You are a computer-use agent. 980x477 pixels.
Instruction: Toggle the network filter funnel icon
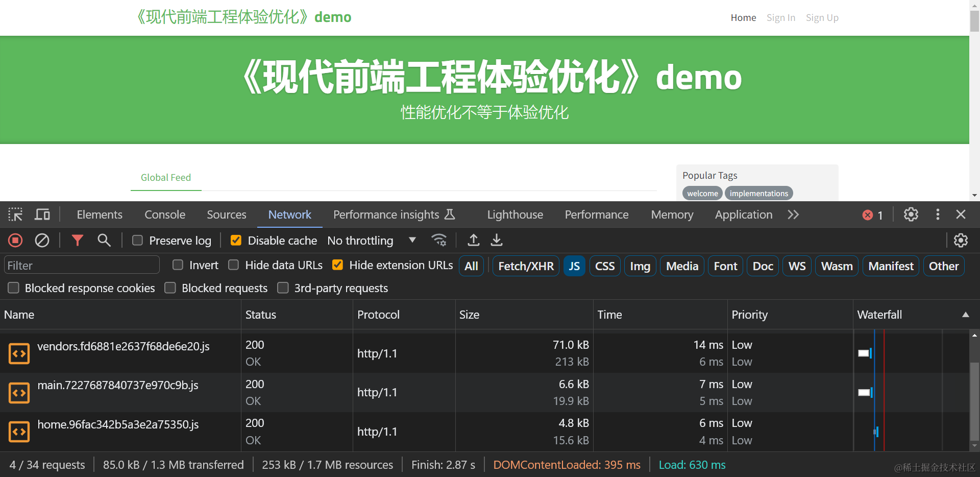tap(77, 240)
